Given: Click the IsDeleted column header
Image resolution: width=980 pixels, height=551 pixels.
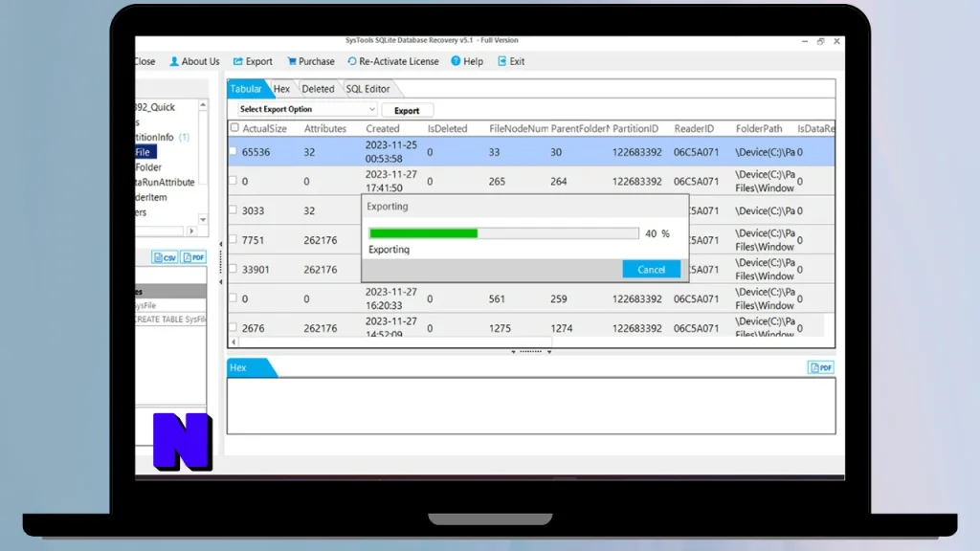Looking at the screenshot, I should [x=448, y=128].
